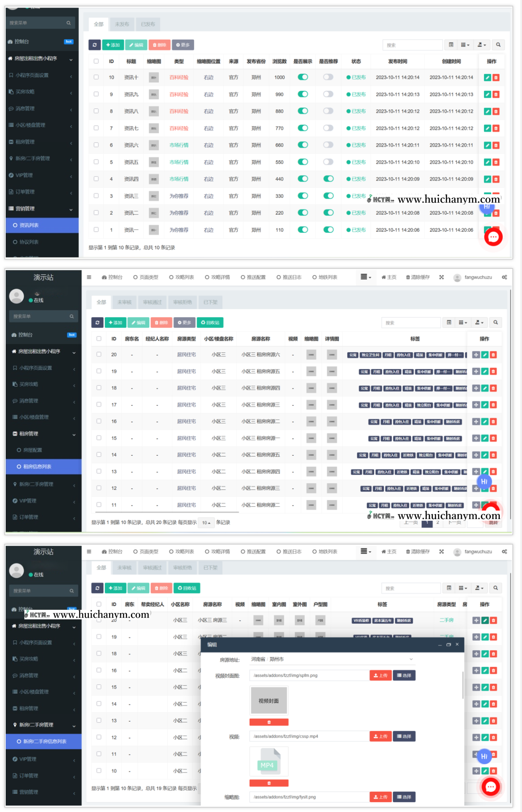Enable 是否推荐 switch for 资讯八
This screenshot has width=522, height=812.
coord(328,111)
